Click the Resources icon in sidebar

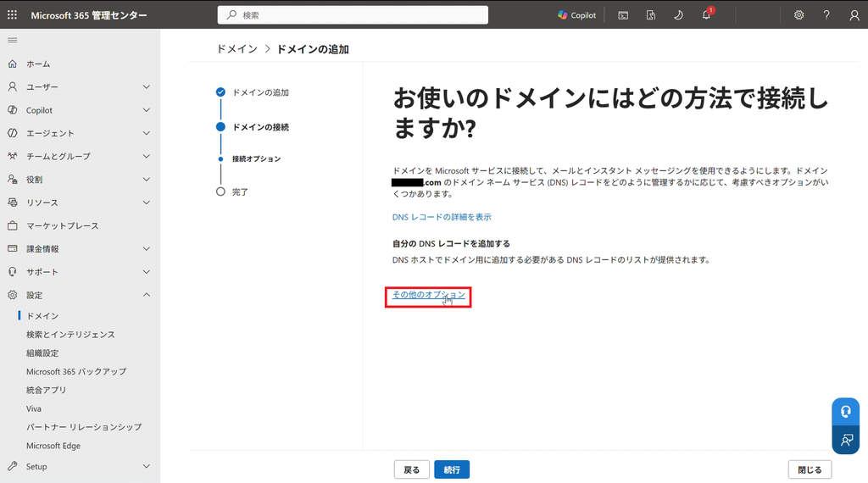click(x=12, y=203)
